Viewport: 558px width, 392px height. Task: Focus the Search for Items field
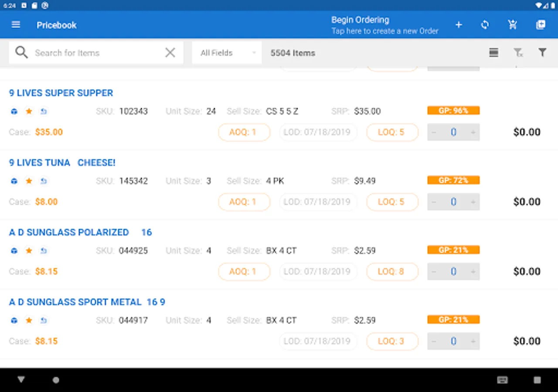[x=96, y=53]
